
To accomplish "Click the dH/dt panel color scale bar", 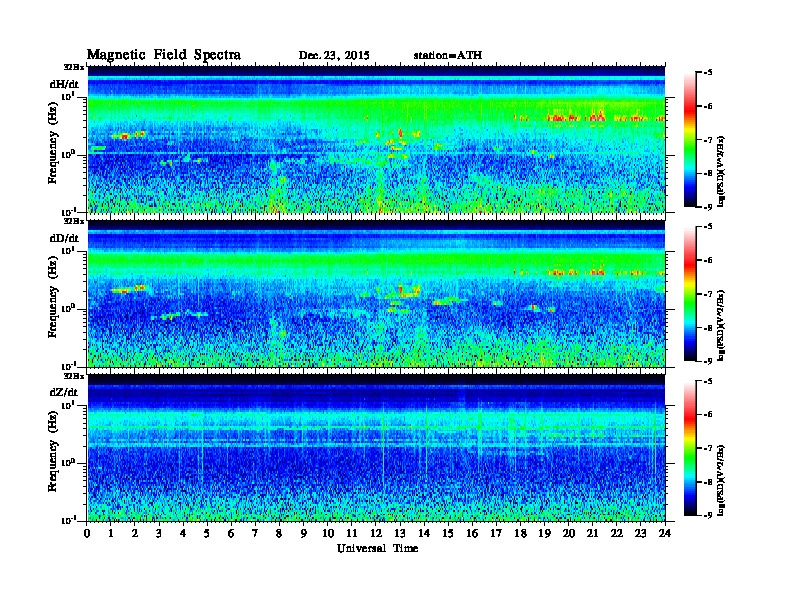I will pos(690,140).
